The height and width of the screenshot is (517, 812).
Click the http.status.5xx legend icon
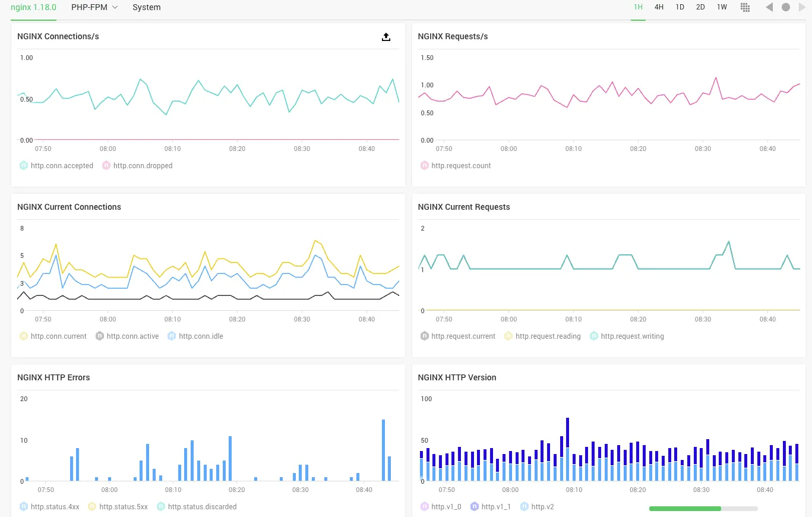[91, 506]
